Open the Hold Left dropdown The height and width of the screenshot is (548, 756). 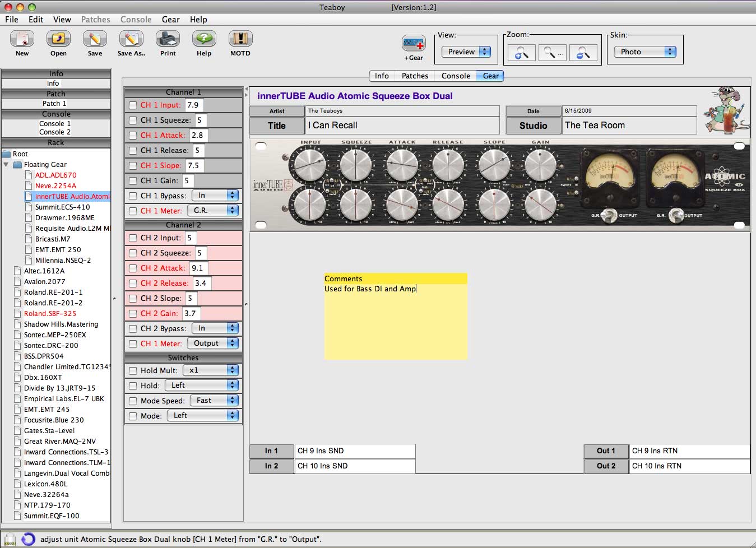[202, 386]
